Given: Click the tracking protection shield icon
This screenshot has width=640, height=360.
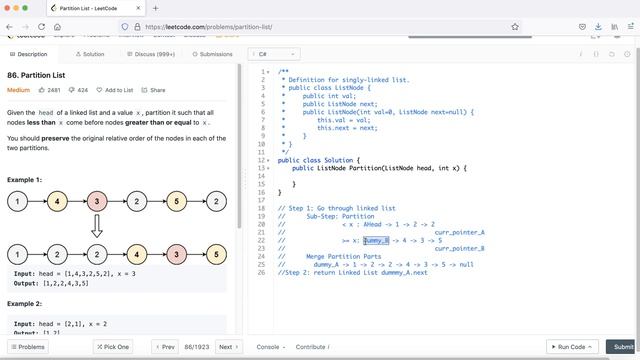Looking at the screenshot, I should 125,27.
